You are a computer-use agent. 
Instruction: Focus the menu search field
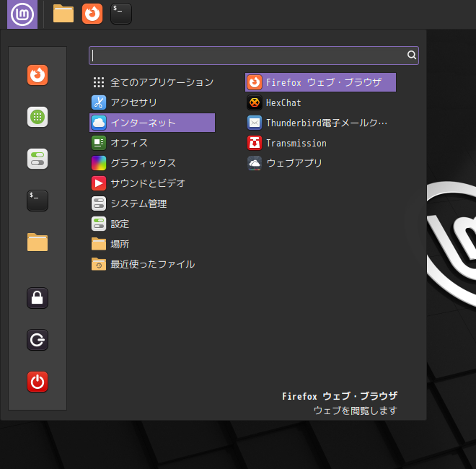click(254, 56)
